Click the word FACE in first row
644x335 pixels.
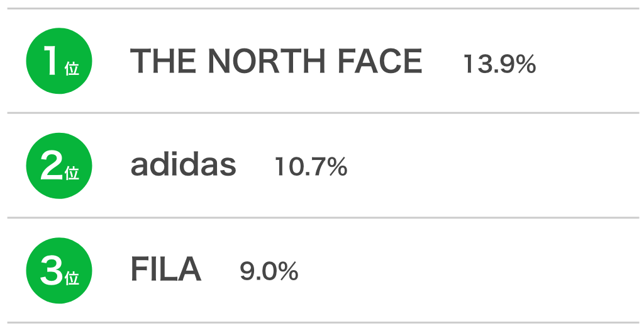coord(380,61)
